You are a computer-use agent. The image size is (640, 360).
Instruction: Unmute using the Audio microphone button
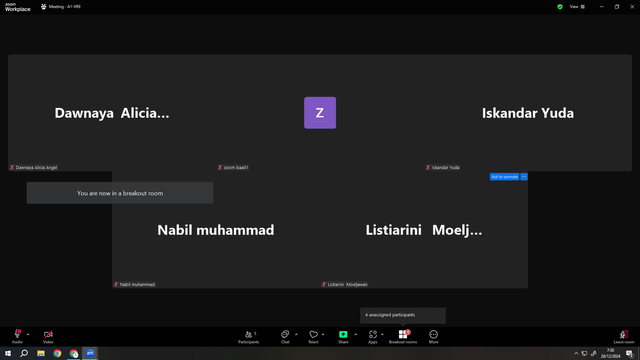17,336
